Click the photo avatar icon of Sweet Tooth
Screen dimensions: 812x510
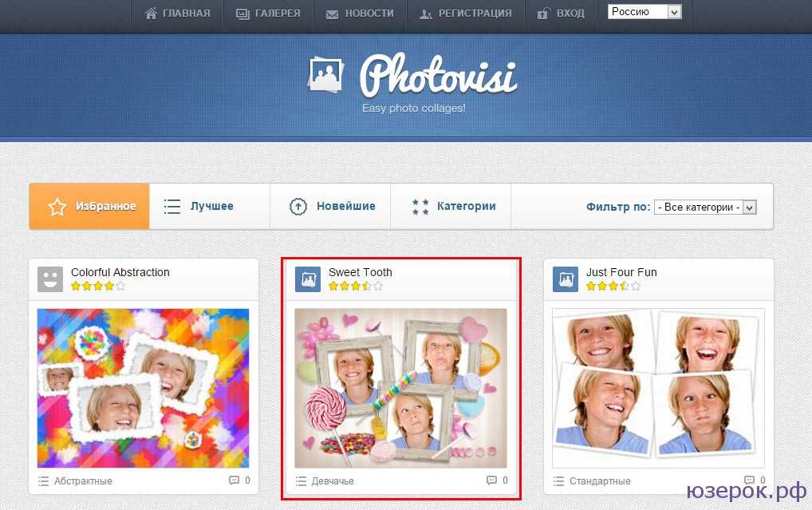tap(308, 279)
